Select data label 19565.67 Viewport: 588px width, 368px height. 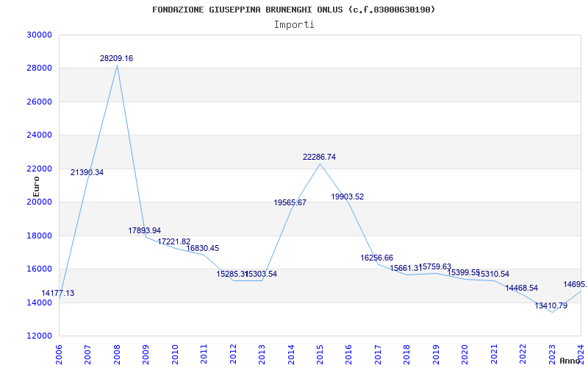pos(290,203)
